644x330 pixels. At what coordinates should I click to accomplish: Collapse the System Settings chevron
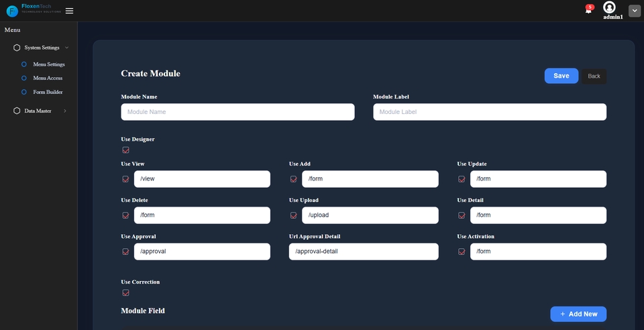67,48
